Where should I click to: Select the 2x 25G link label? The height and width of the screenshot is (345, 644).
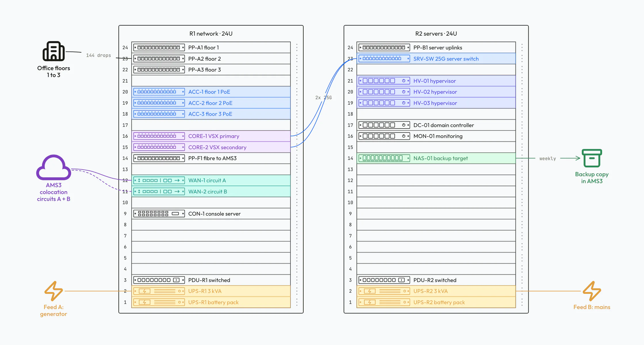point(323,98)
